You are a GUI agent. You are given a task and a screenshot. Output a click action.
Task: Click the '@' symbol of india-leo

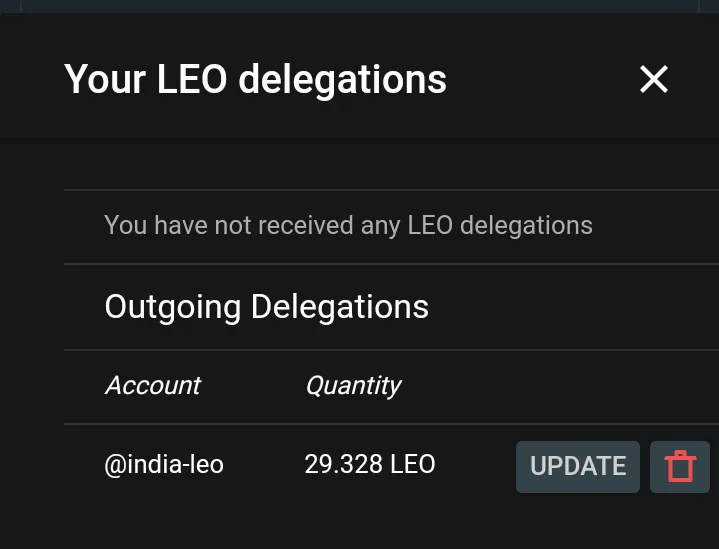[x=116, y=465]
